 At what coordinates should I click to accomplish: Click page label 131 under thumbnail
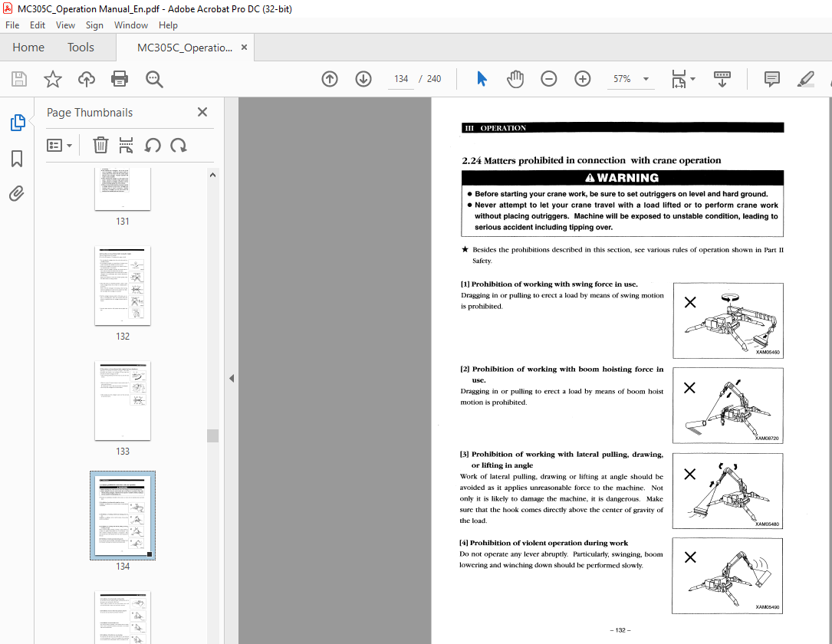(x=123, y=222)
